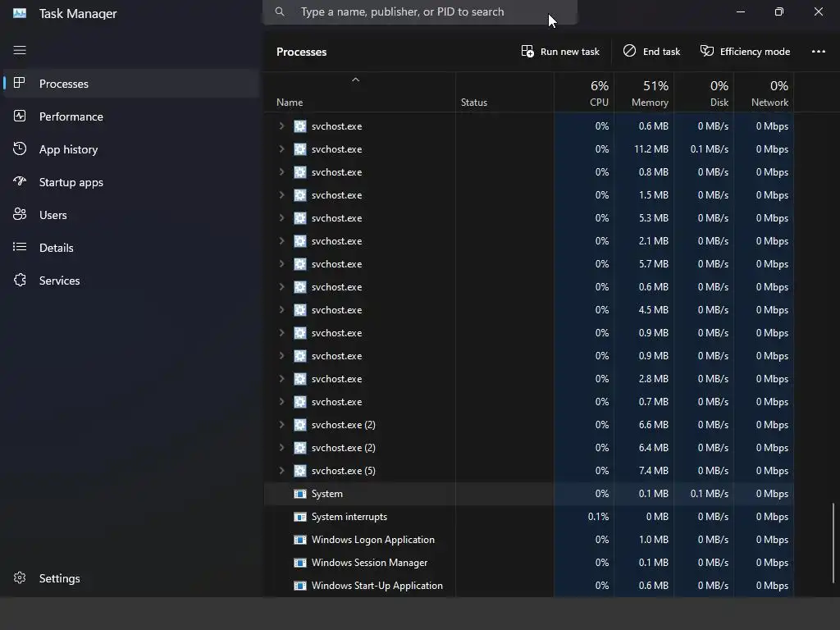
Task: Sort processes by Memory column
Action: click(644, 92)
